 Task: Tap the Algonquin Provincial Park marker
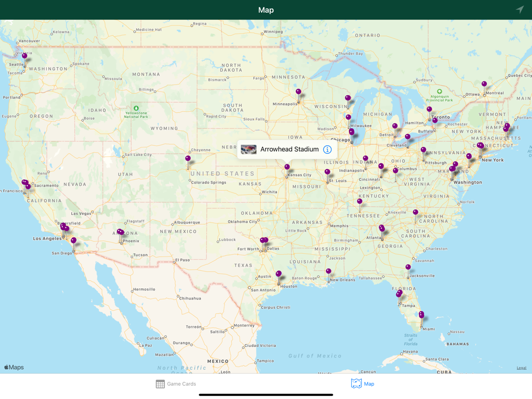coord(439,92)
